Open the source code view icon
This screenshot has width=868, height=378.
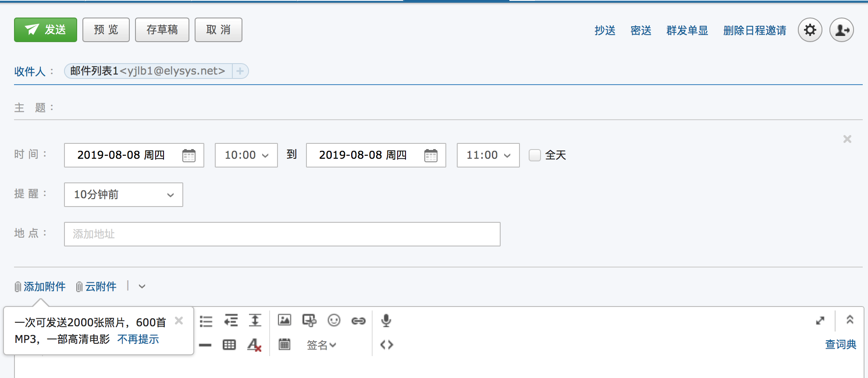click(387, 345)
